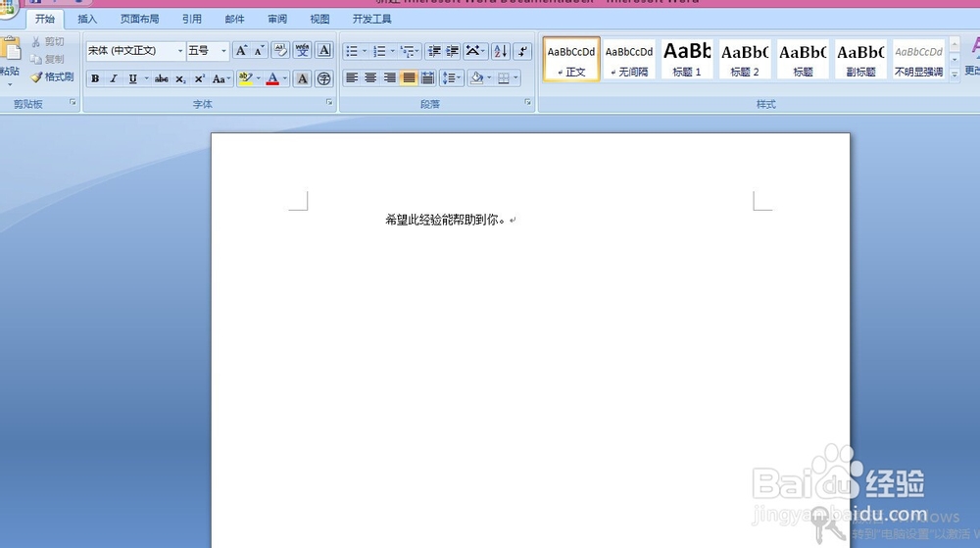Click the Shrink Font icon
980x548 pixels.
(x=259, y=51)
